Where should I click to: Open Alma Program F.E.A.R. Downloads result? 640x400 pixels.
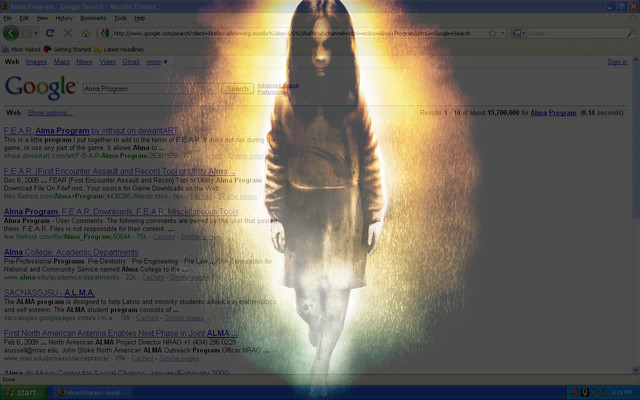(x=121, y=212)
